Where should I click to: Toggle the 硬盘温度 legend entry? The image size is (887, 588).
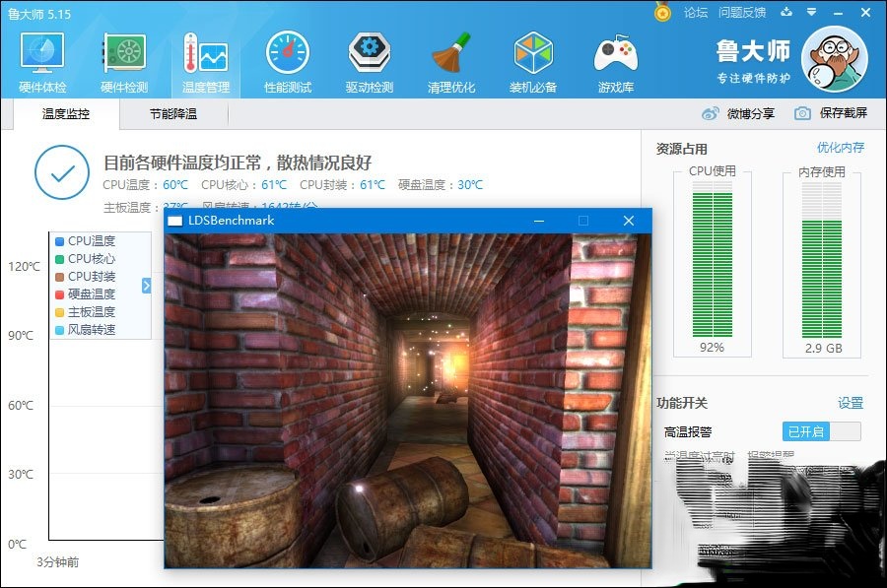86,294
